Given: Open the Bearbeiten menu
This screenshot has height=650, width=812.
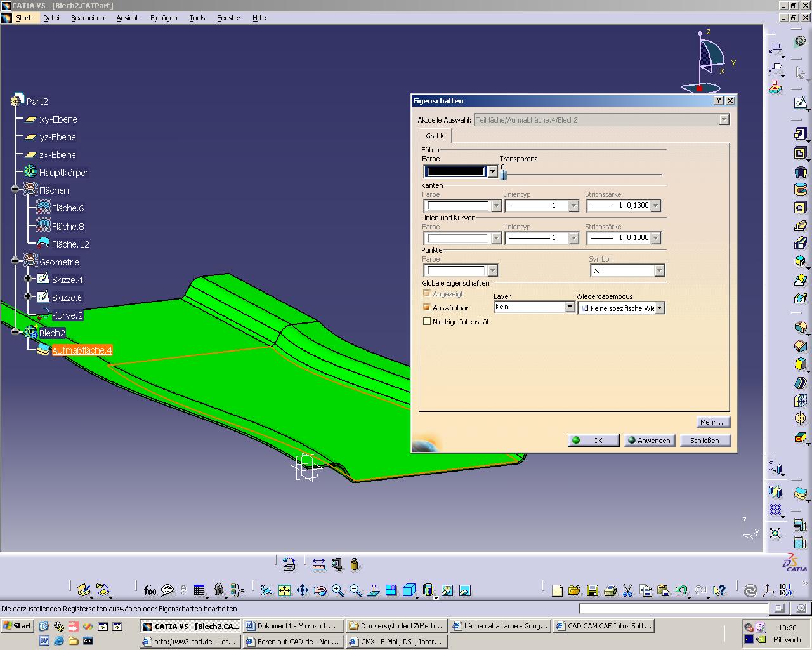Looking at the screenshot, I should [88, 18].
